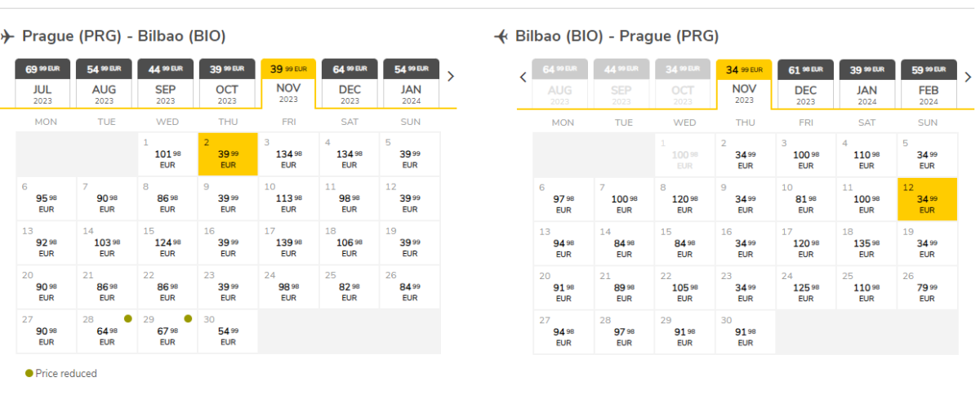Screen dimensions: 980x404
Task: Click the price-reduced dot on November 28
Action: click(x=128, y=318)
